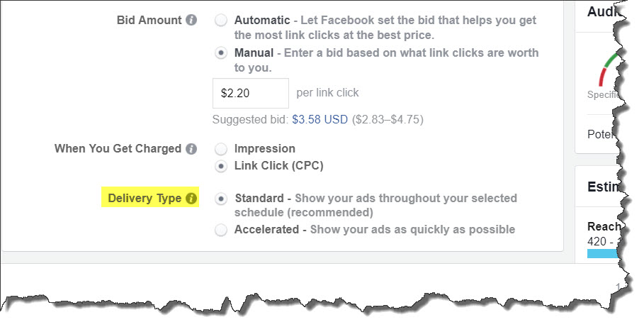Click the blue Reach estimate bar
The image size is (644, 327).
tap(603, 253)
